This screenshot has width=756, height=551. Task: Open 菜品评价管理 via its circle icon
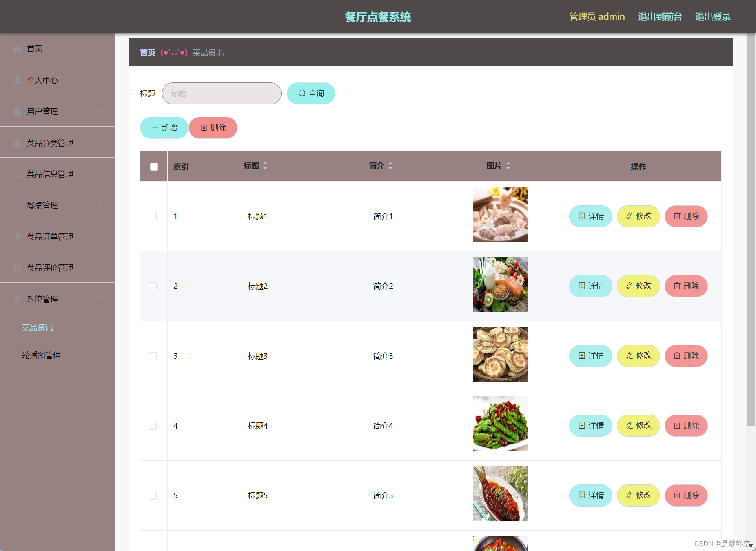coord(17,267)
